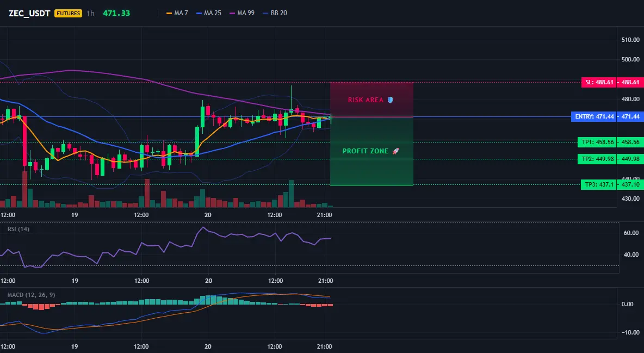Viewport: 644px width, 353px height.
Task: Click the TP3: 437.1 label
Action: (x=598, y=184)
